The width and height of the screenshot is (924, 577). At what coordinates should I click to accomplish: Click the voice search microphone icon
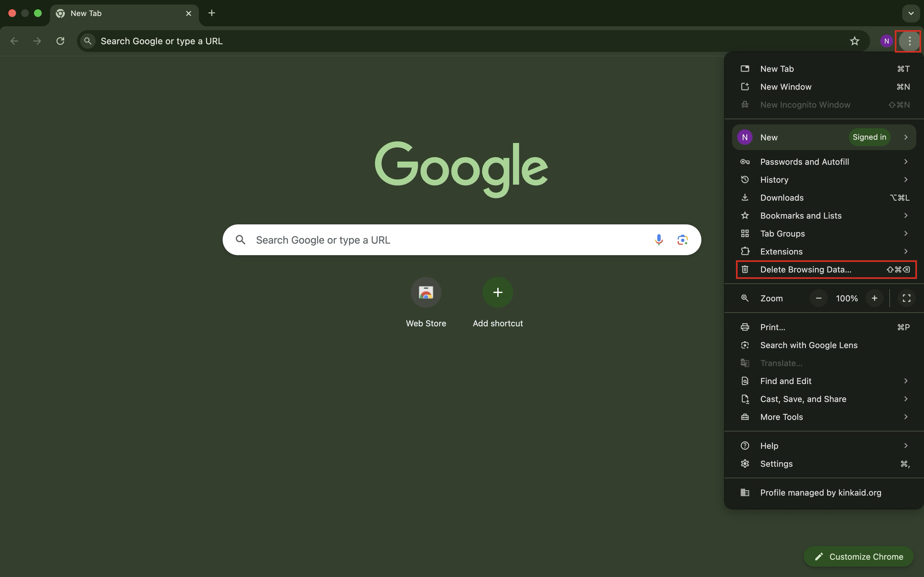pyautogui.click(x=659, y=240)
